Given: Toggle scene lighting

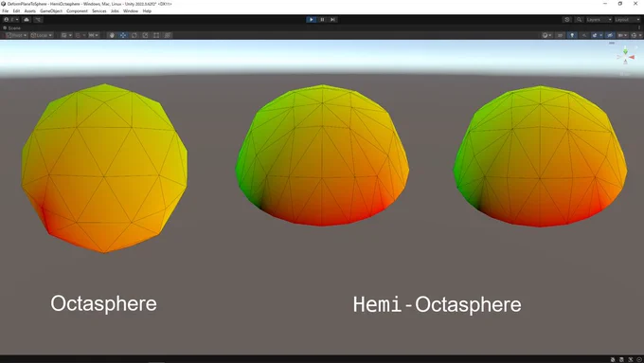Looking at the screenshot, I should coord(572,35).
